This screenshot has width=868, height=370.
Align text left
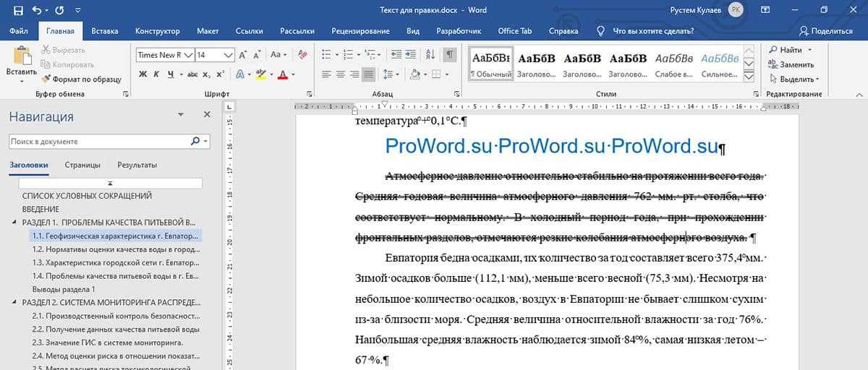[x=325, y=74]
